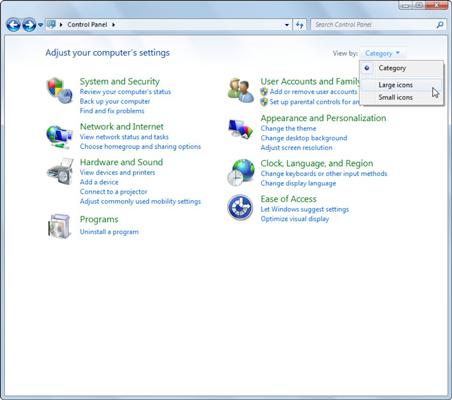Viewport: 452px width, 400px height.
Task: Expand the Control Panel breadcrumb arrow
Action: click(x=114, y=25)
